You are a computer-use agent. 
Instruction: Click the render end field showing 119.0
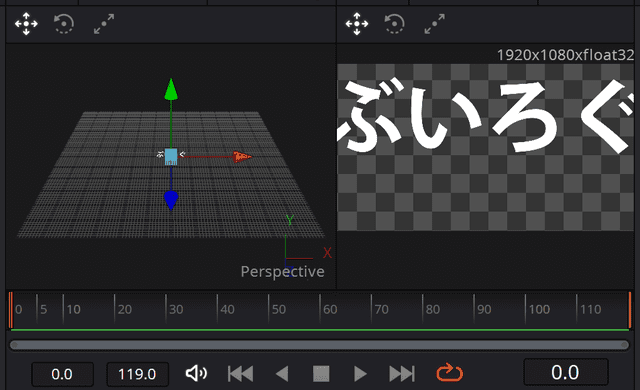[x=138, y=374]
